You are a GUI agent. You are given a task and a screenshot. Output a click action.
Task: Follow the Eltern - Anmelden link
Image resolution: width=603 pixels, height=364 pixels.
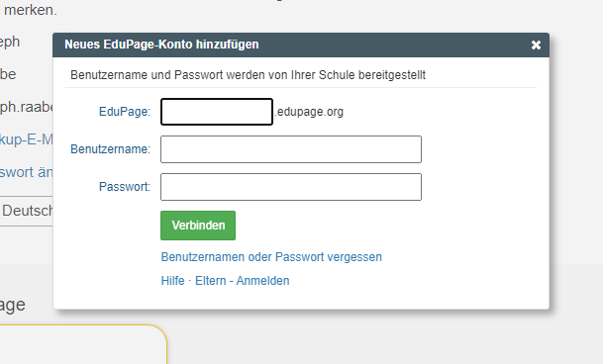click(243, 281)
